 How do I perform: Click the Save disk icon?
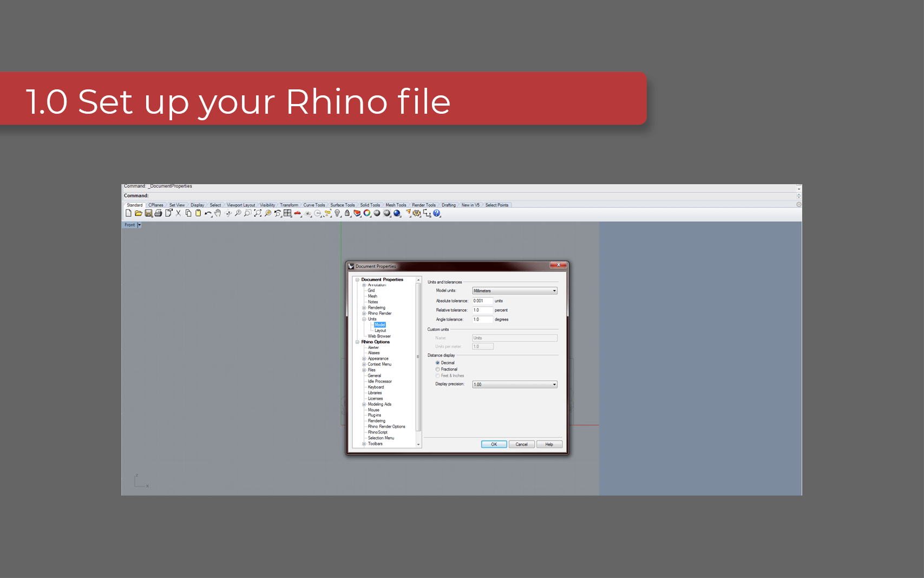148,213
